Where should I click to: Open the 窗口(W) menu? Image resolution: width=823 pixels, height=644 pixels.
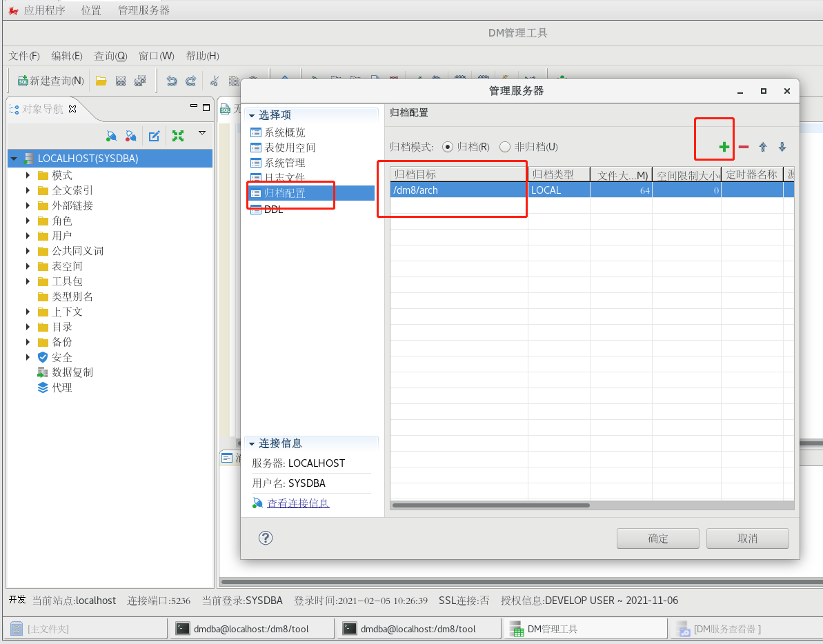point(157,56)
